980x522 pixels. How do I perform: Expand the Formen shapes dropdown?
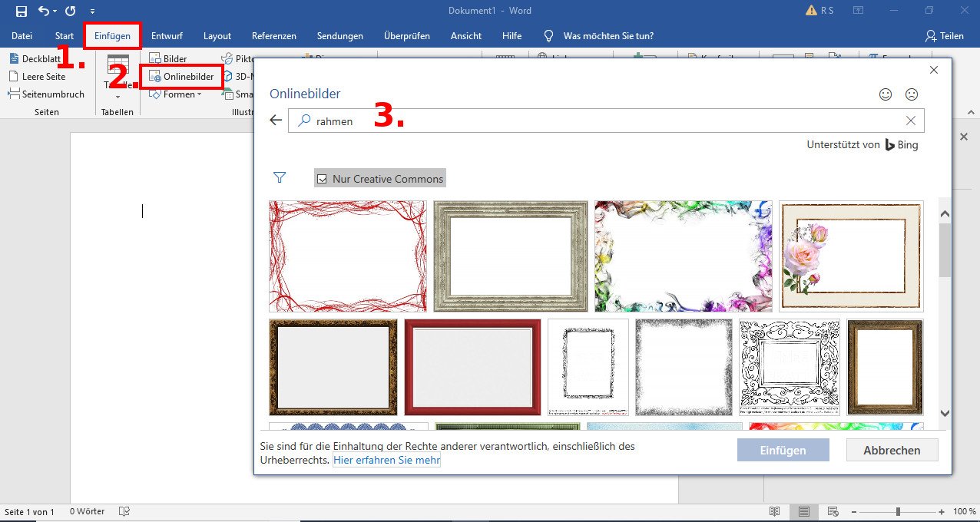182,94
